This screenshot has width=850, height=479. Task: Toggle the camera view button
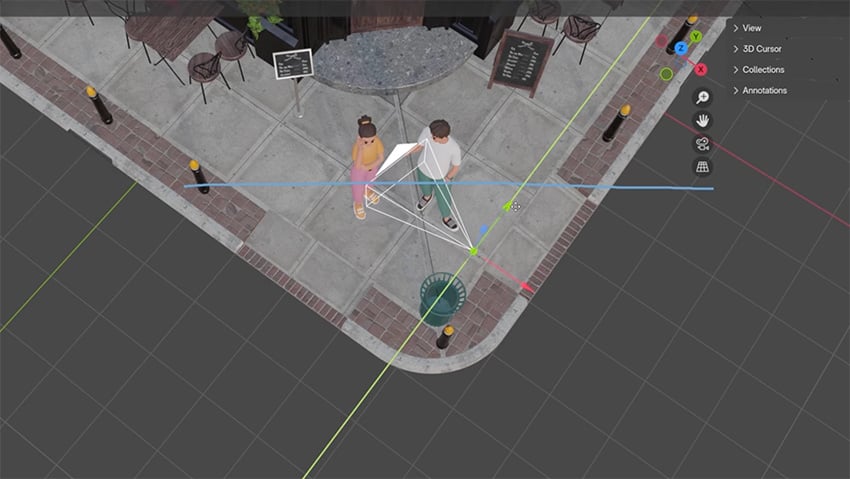coord(703,144)
